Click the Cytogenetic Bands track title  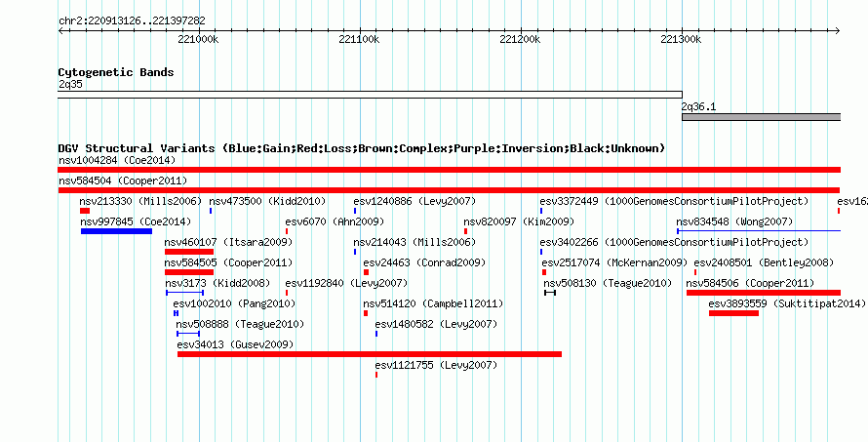tap(116, 72)
